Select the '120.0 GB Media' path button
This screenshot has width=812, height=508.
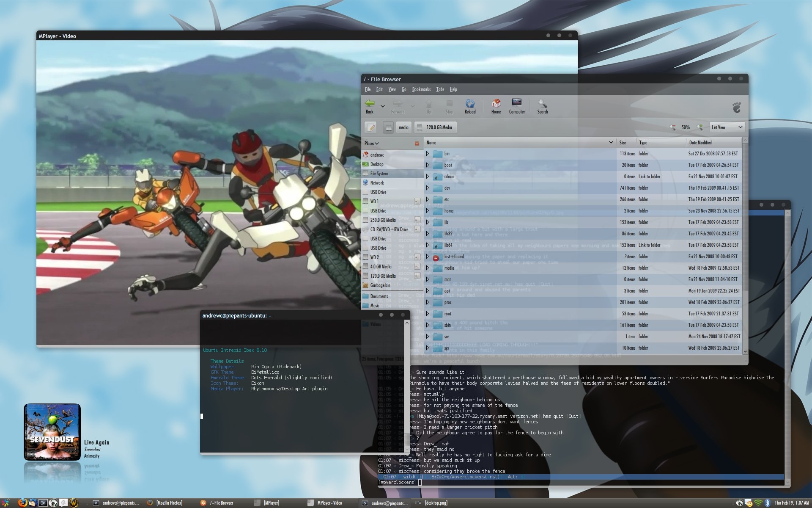435,127
